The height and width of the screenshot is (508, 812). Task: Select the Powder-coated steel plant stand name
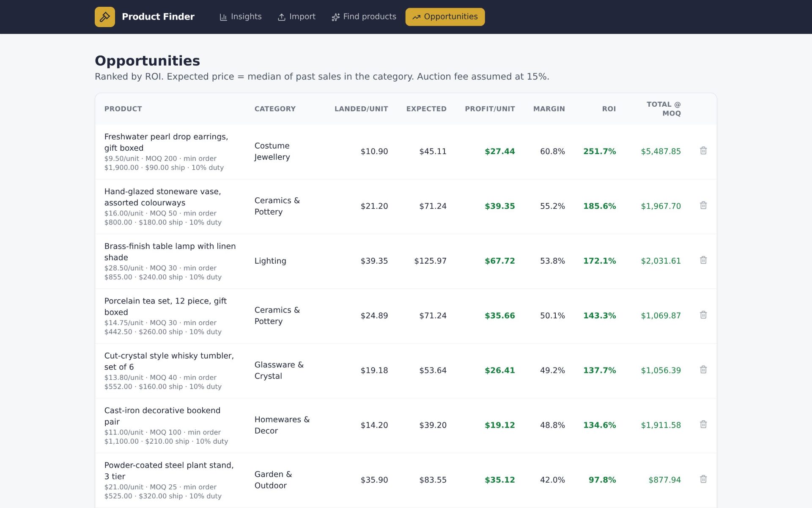(169, 471)
